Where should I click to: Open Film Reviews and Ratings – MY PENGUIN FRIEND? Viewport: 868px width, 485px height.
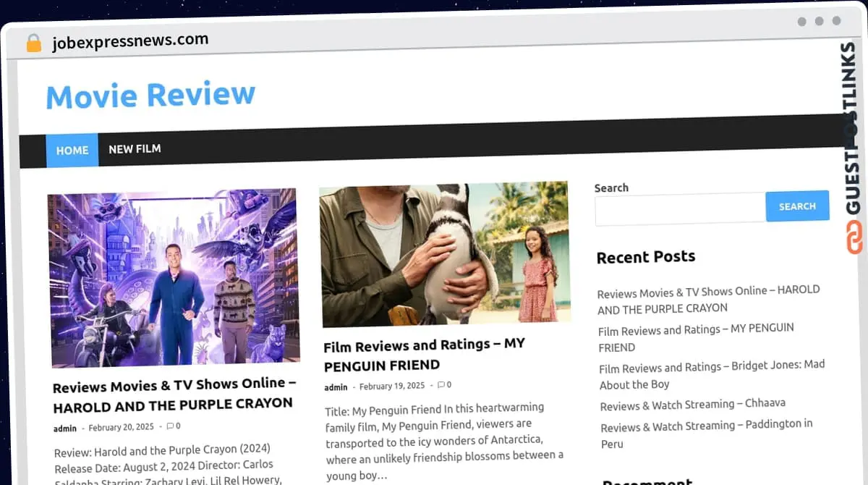[424, 355]
